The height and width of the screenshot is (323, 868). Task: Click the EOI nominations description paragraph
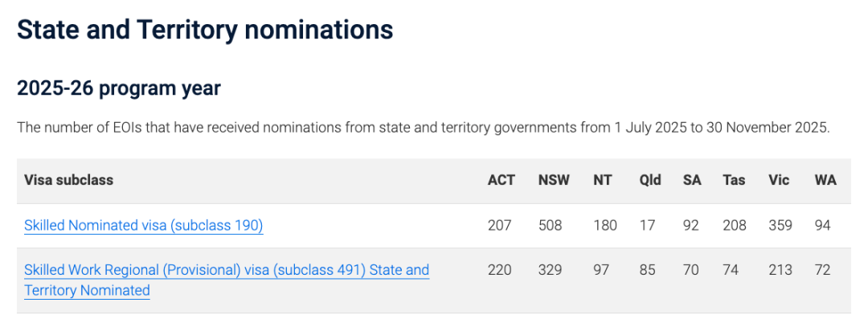(x=423, y=129)
